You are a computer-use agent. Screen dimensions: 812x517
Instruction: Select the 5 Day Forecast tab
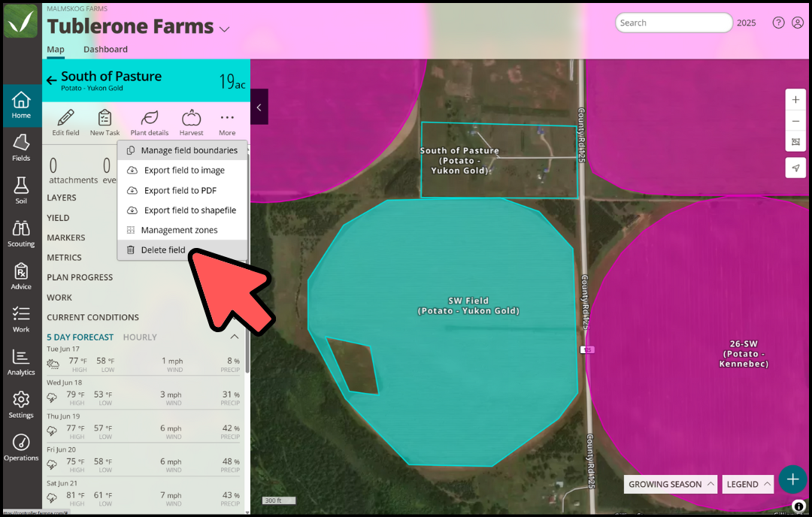pos(80,337)
